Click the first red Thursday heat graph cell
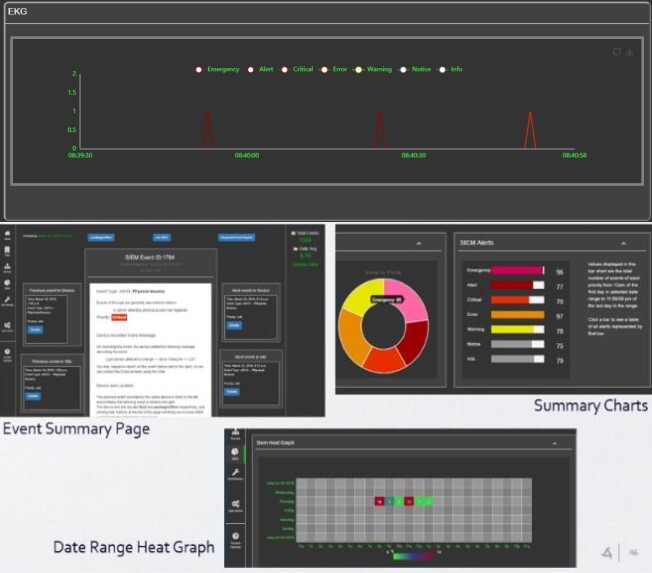The width and height of the screenshot is (652, 573). (379, 501)
